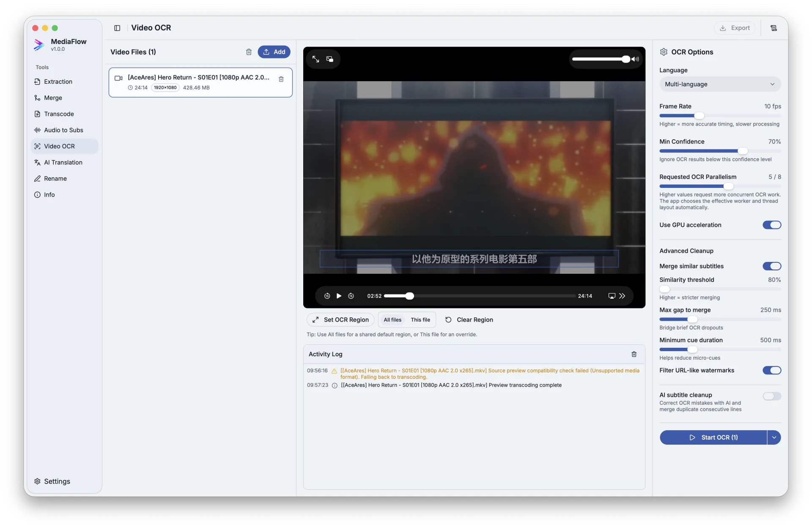The height and width of the screenshot is (528, 812).
Task: Click the warning icon in activity log
Action: (334, 371)
